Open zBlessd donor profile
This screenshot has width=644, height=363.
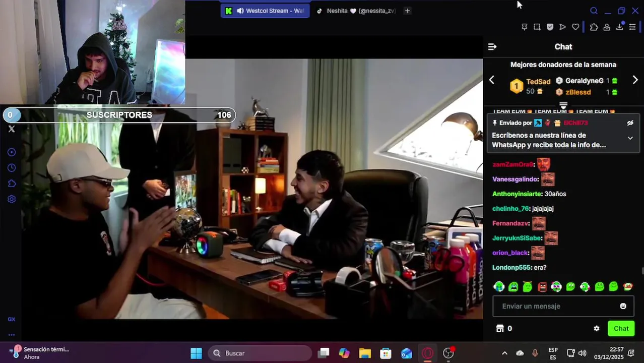coord(578,92)
